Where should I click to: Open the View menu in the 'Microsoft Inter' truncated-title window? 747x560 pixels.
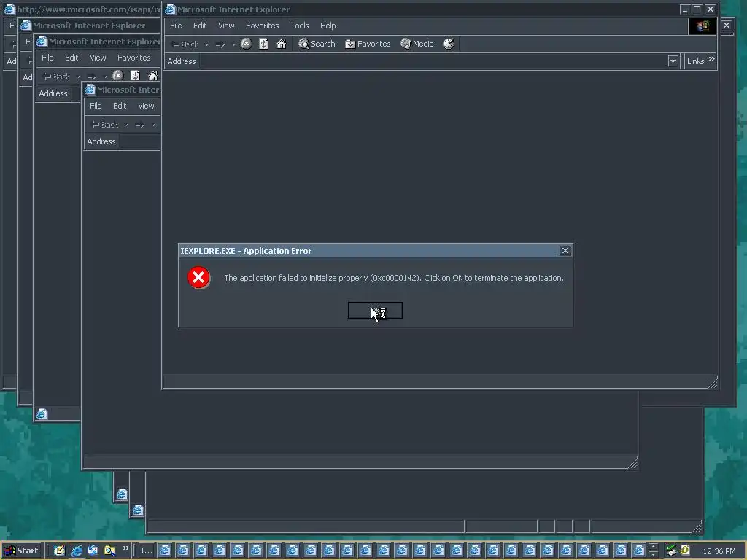[x=146, y=106]
